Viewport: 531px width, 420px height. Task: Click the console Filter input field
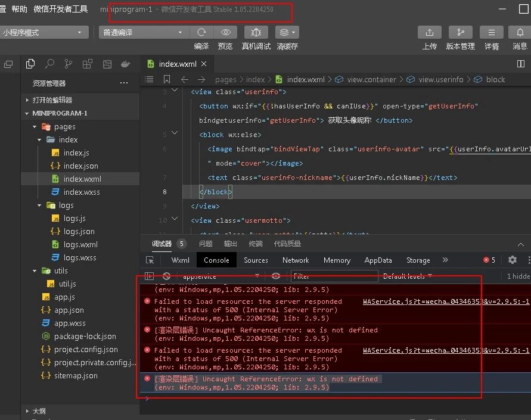tap(334, 276)
